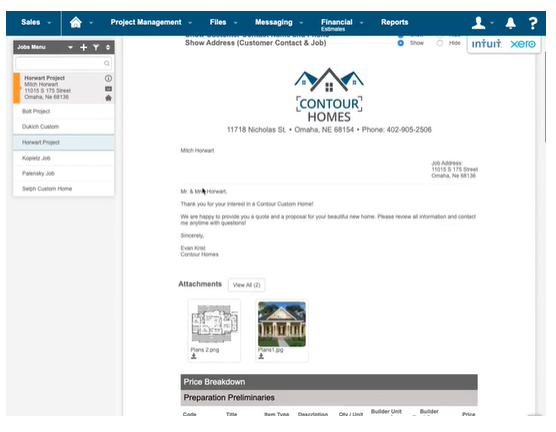This screenshot has height=432, width=556.
Task: Click the home icon in navigation bar
Action: (76, 22)
